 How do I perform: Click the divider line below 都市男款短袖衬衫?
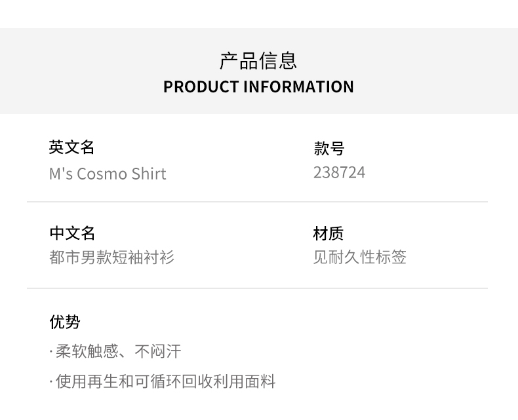(257, 288)
